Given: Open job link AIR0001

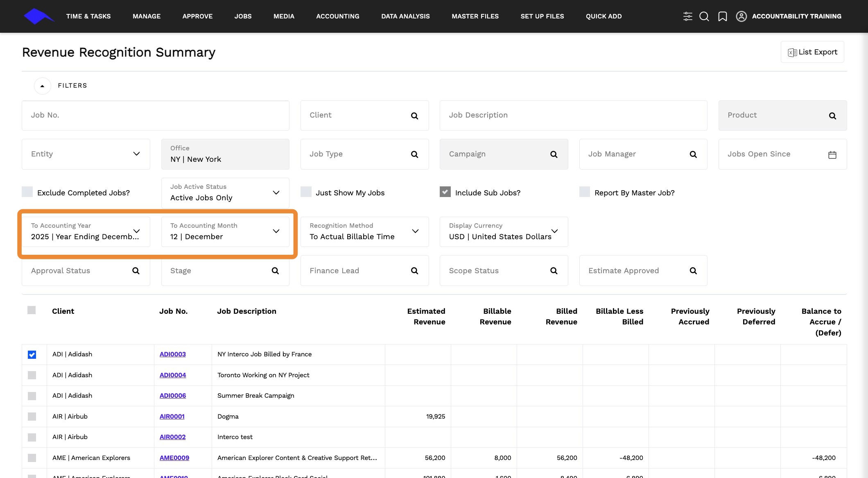Looking at the screenshot, I should (172, 417).
